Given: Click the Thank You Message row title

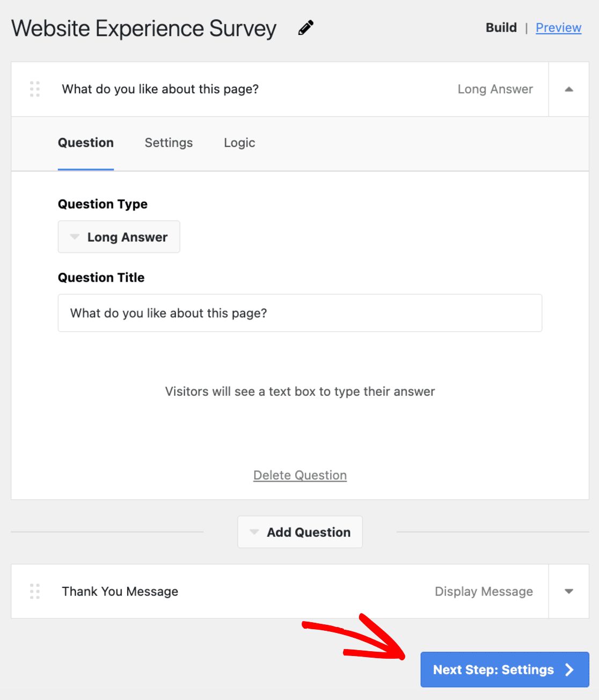Looking at the screenshot, I should point(120,591).
